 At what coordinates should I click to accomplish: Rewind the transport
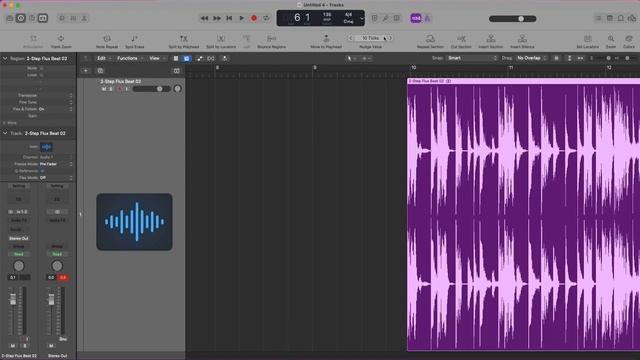[204, 18]
